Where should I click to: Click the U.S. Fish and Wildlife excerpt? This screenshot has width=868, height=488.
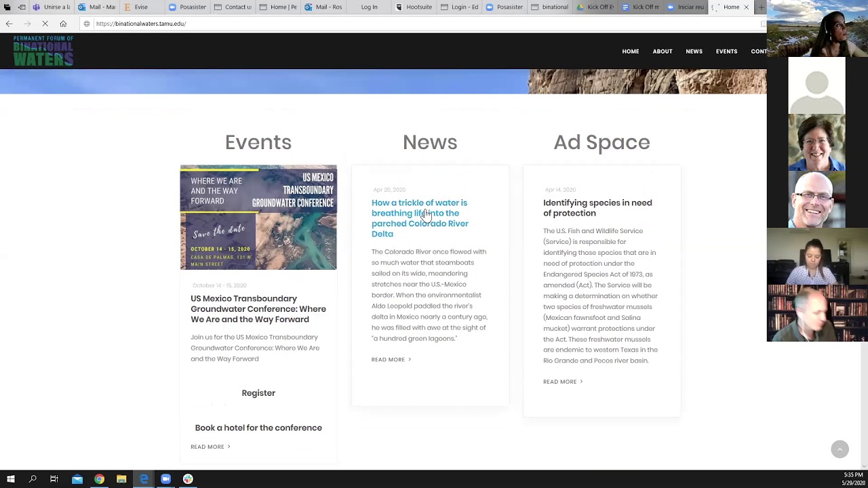click(601, 296)
